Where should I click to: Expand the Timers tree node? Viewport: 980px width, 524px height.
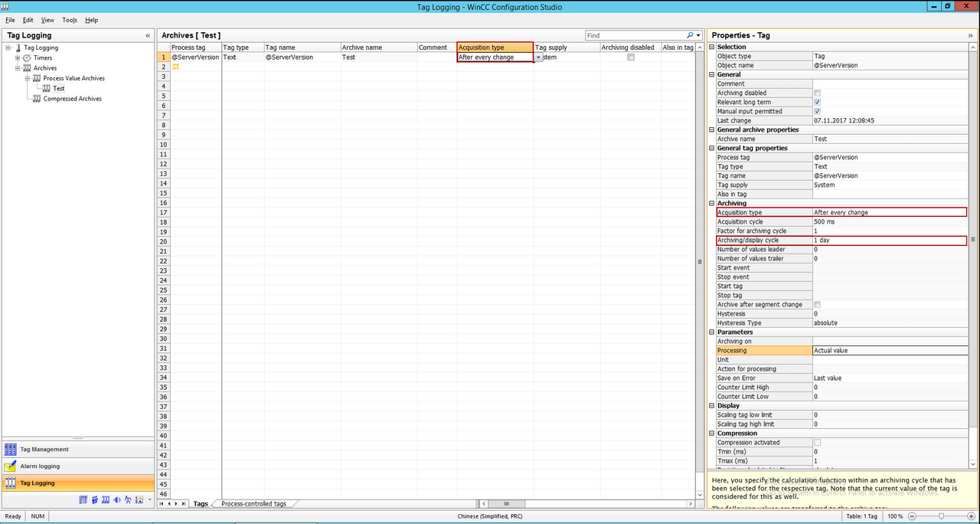(x=18, y=57)
